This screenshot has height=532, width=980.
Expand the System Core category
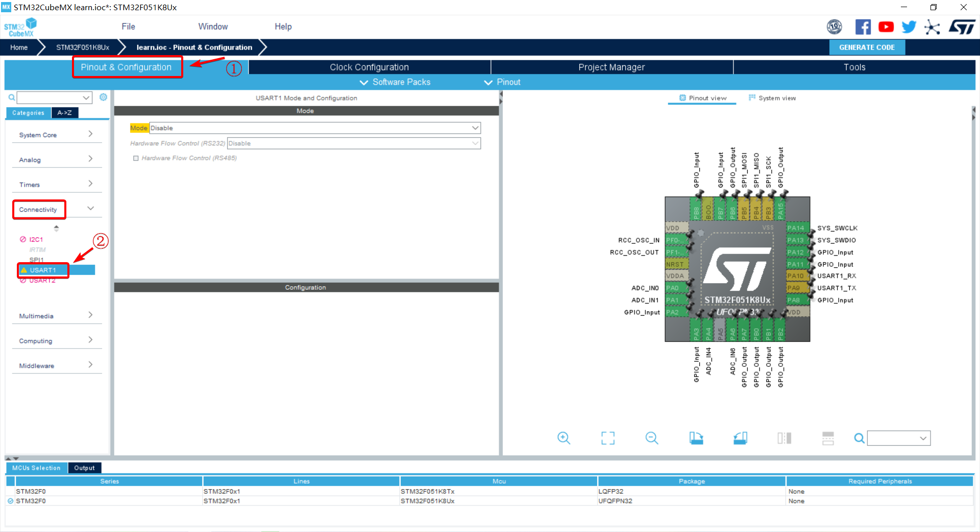[56, 135]
